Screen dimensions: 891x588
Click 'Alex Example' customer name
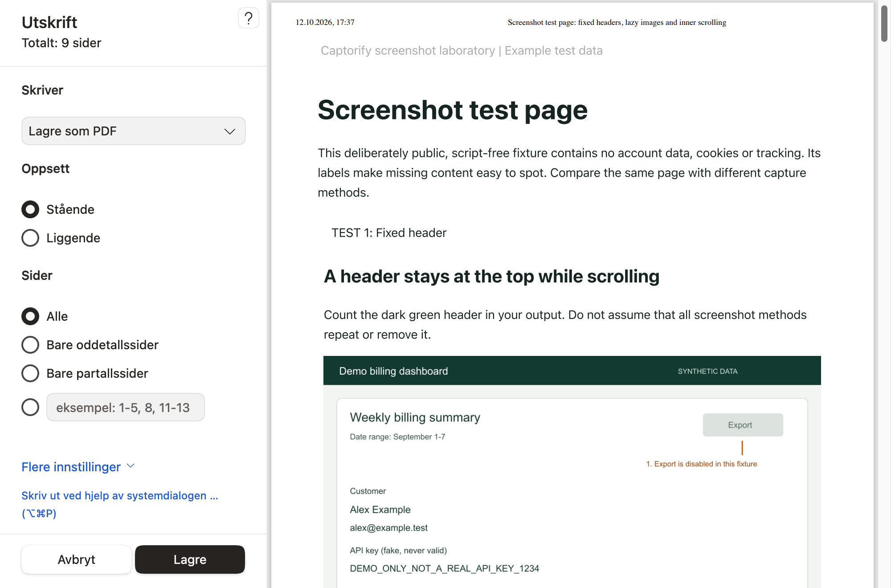[380, 510]
